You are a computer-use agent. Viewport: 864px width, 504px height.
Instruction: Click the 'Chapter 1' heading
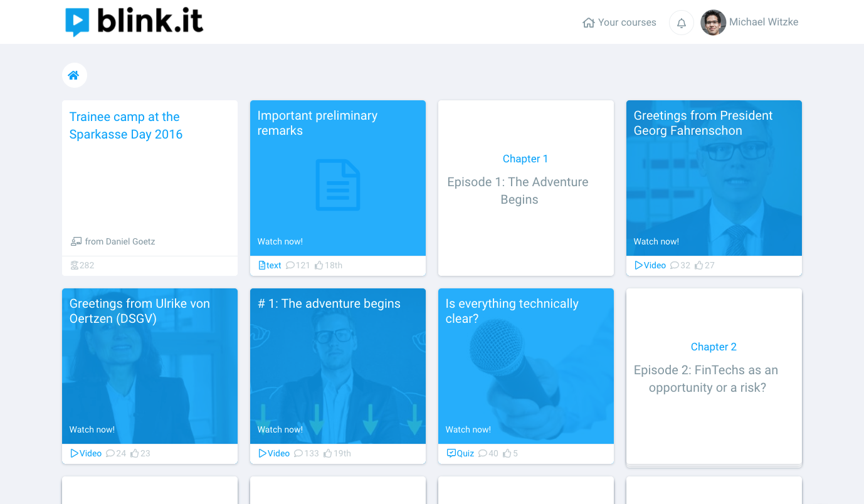click(525, 159)
